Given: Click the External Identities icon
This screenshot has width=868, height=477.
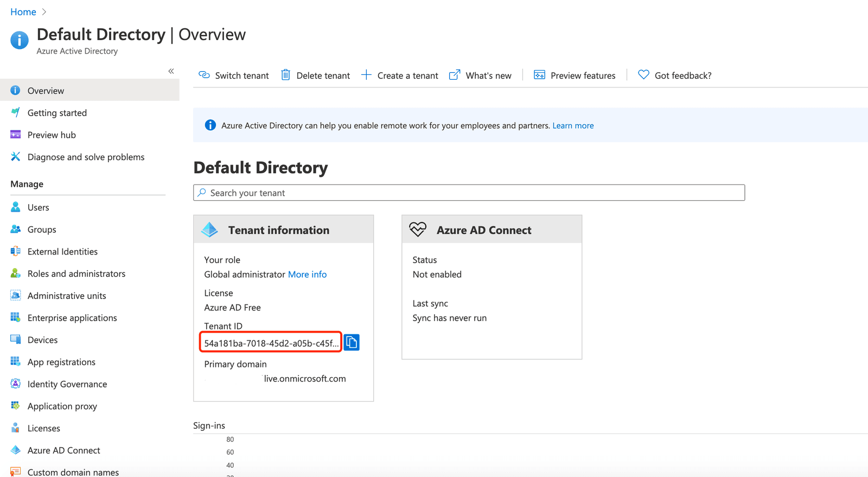Looking at the screenshot, I should pos(15,251).
